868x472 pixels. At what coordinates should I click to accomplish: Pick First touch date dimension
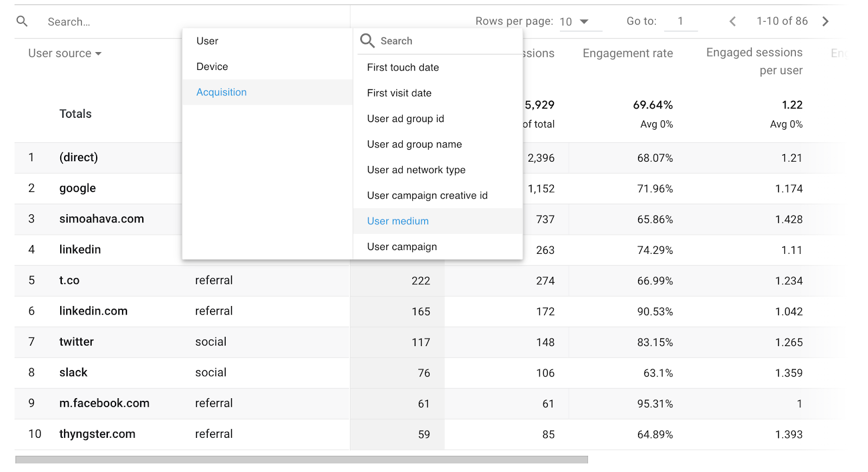(x=403, y=67)
